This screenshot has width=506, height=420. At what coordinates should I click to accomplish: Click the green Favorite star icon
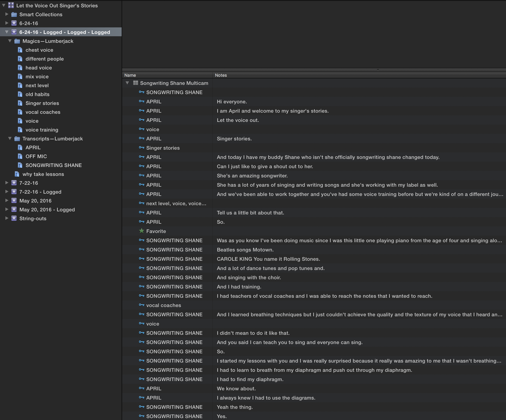[142, 231]
